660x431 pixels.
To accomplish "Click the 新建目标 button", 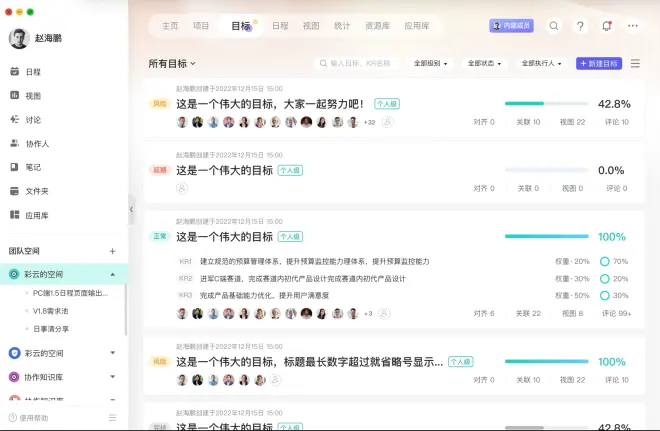I will [599, 64].
